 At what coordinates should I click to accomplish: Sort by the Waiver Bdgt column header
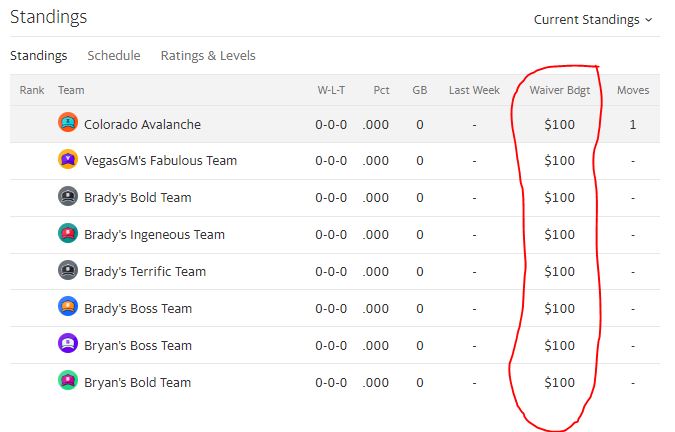[559, 90]
